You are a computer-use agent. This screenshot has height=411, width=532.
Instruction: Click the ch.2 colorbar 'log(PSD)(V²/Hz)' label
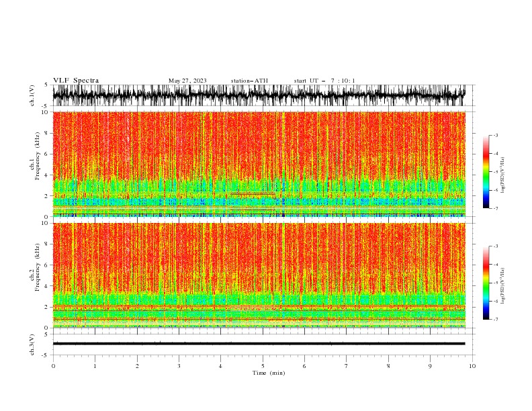tap(503, 286)
